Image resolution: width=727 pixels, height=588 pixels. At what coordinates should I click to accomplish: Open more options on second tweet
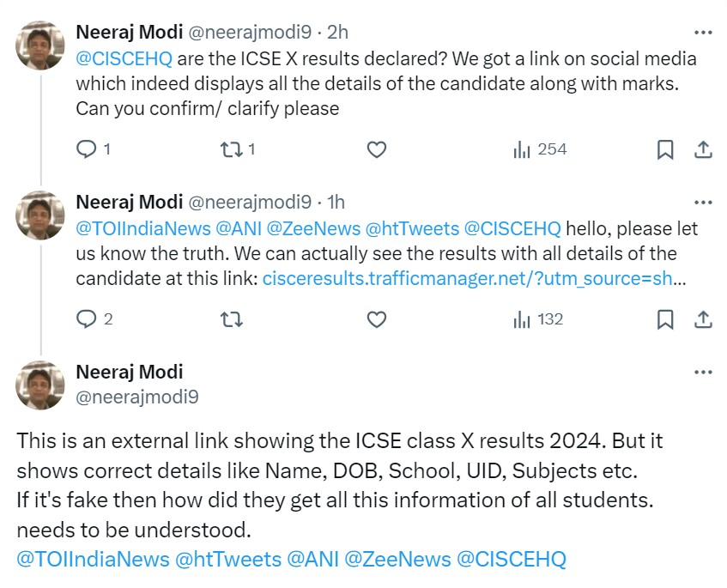click(x=702, y=203)
